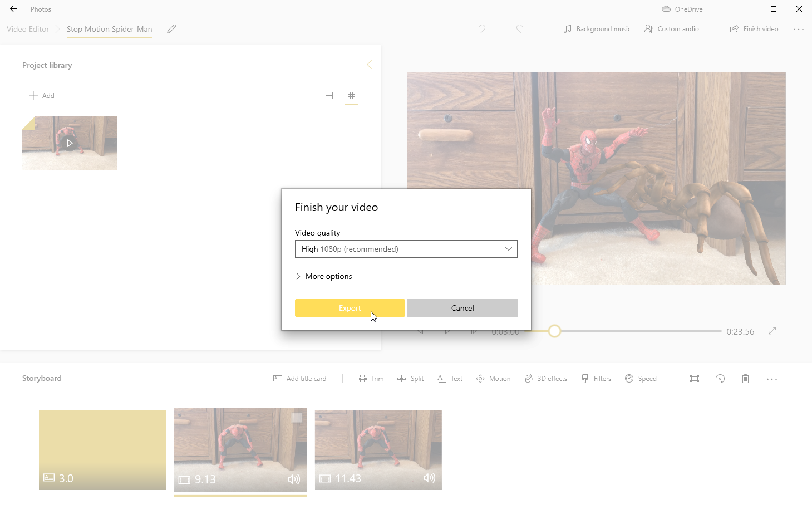
Task: Click the OneDrive status indicator
Action: pos(682,9)
